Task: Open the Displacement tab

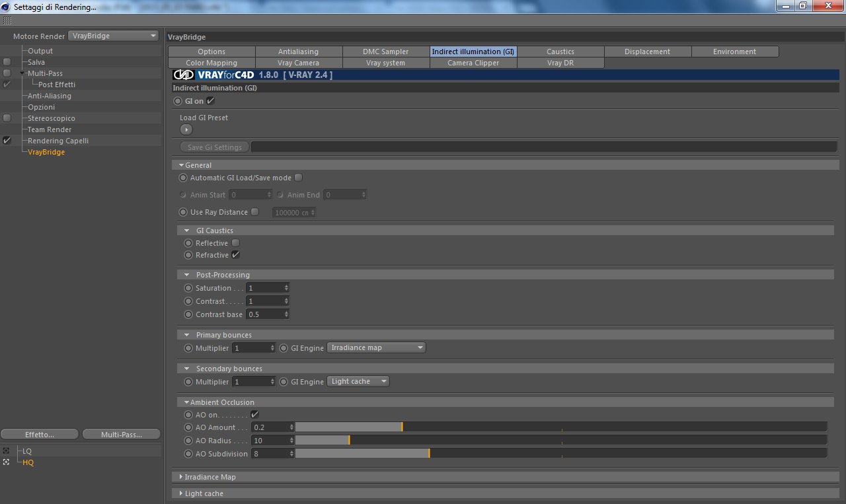Action: pyautogui.click(x=648, y=52)
